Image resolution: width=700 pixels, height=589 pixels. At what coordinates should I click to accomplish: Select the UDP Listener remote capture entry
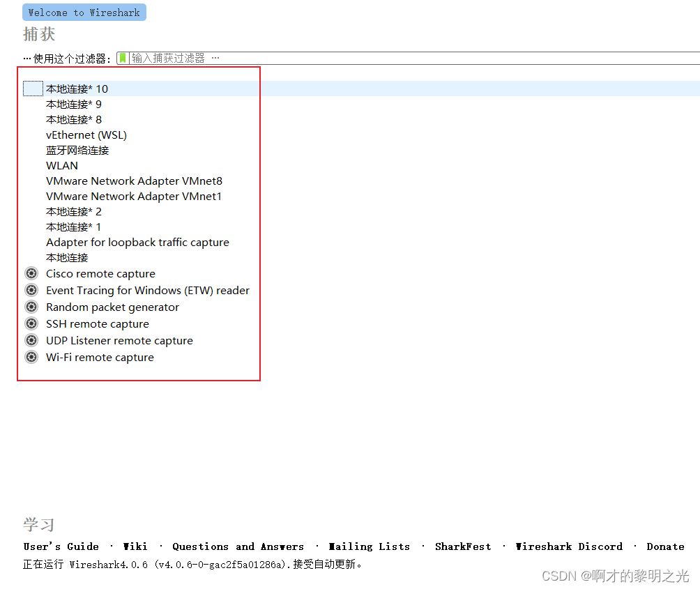click(119, 340)
